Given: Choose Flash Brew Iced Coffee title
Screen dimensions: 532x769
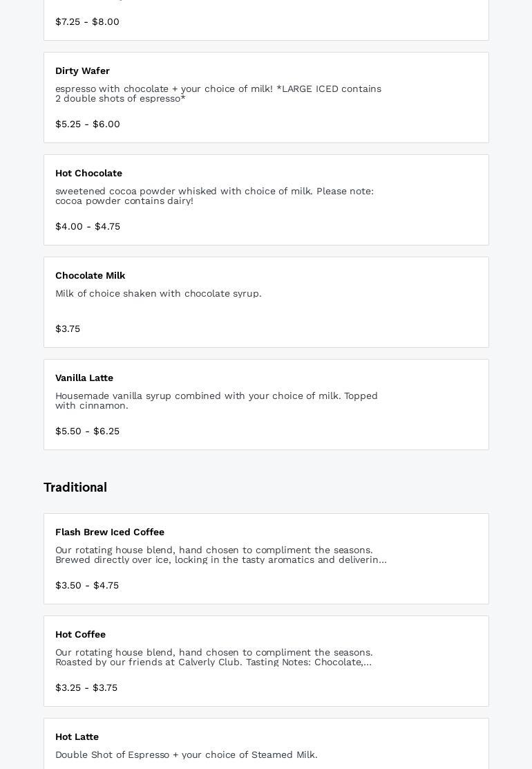Looking at the screenshot, I should click(110, 532).
